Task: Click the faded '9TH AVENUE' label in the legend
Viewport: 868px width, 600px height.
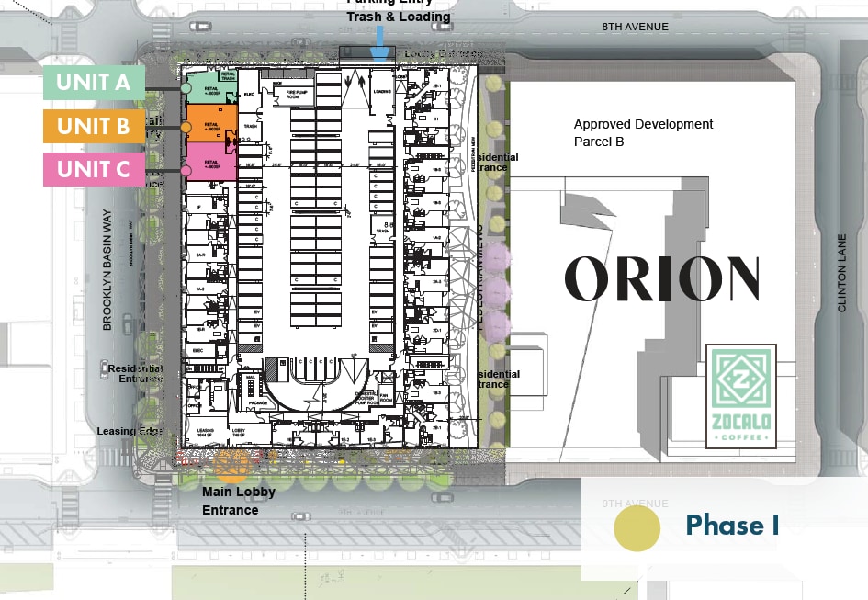Action: (x=635, y=504)
